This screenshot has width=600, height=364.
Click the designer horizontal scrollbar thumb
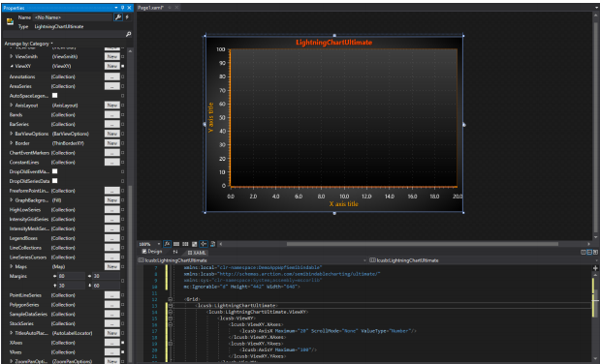pos(422,244)
